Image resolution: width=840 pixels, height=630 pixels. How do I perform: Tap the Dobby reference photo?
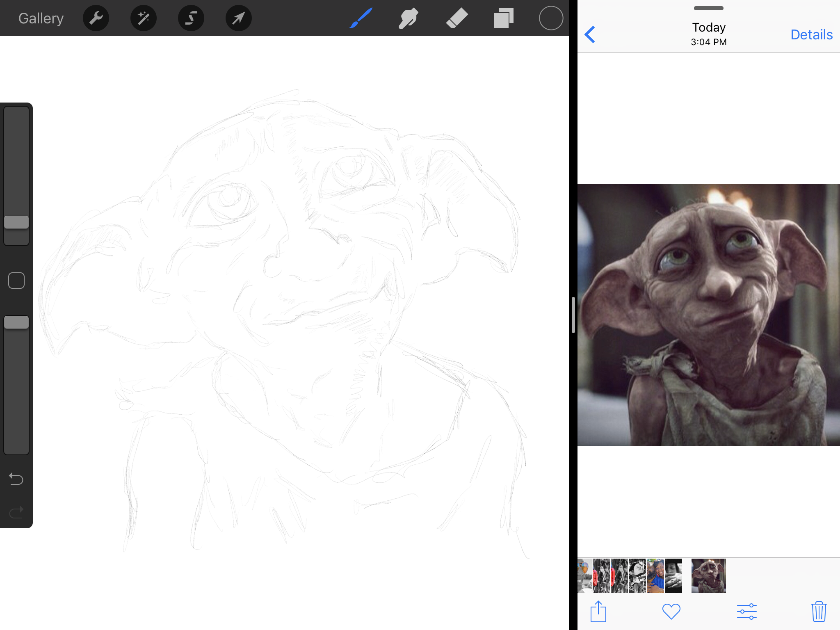coord(709,315)
